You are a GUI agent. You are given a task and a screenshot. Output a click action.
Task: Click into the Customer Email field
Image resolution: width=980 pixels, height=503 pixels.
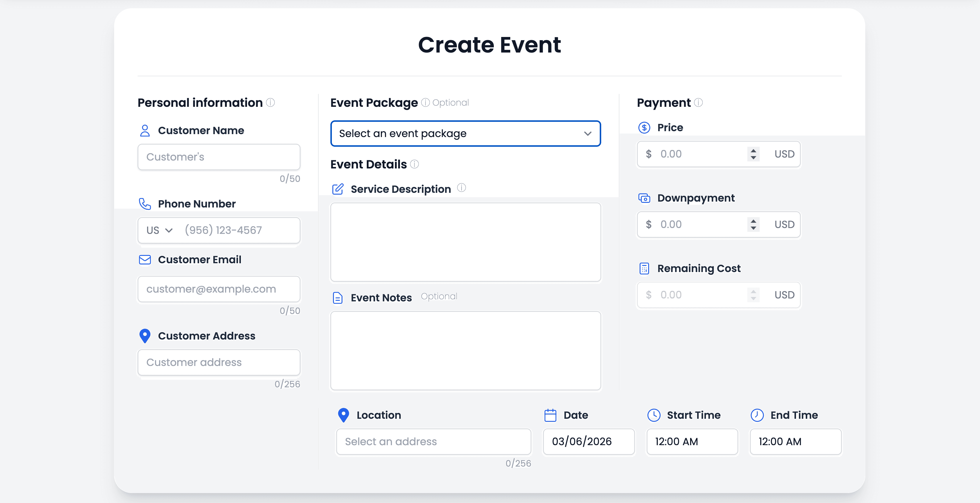[219, 289]
